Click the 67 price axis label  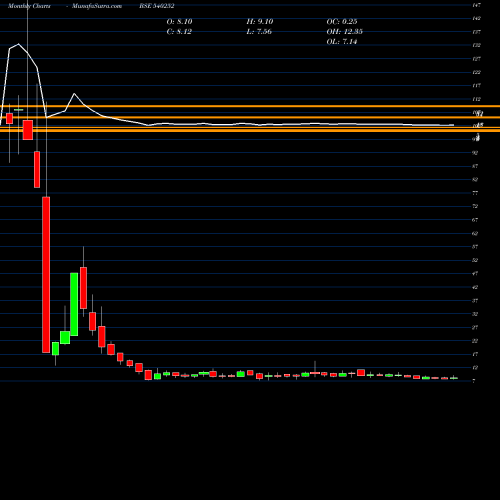475,220
